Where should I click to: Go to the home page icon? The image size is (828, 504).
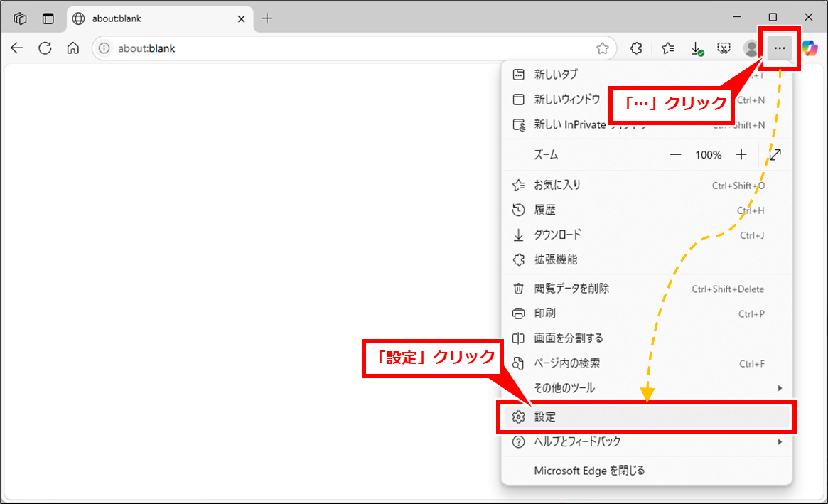[73, 48]
